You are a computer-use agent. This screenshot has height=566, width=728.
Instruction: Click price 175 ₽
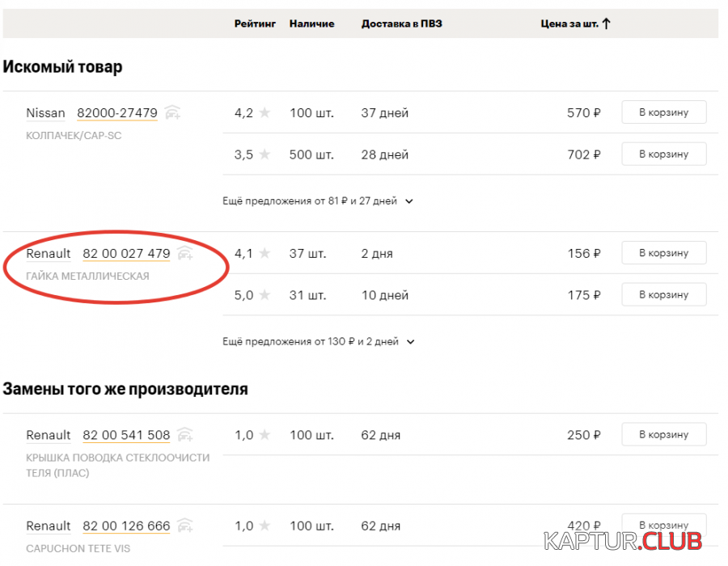[583, 295]
